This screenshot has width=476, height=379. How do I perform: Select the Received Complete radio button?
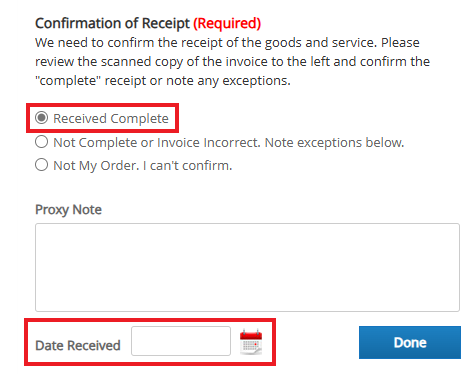tap(42, 118)
